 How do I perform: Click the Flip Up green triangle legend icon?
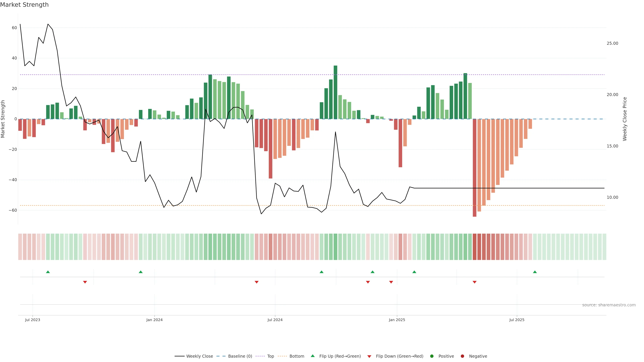(x=312, y=356)
